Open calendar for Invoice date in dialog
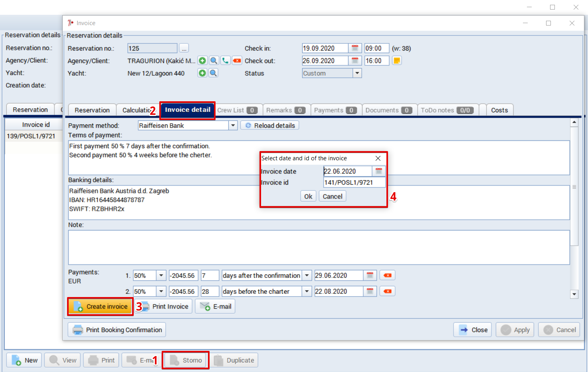This screenshot has width=588, height=372. coord(379,171)
